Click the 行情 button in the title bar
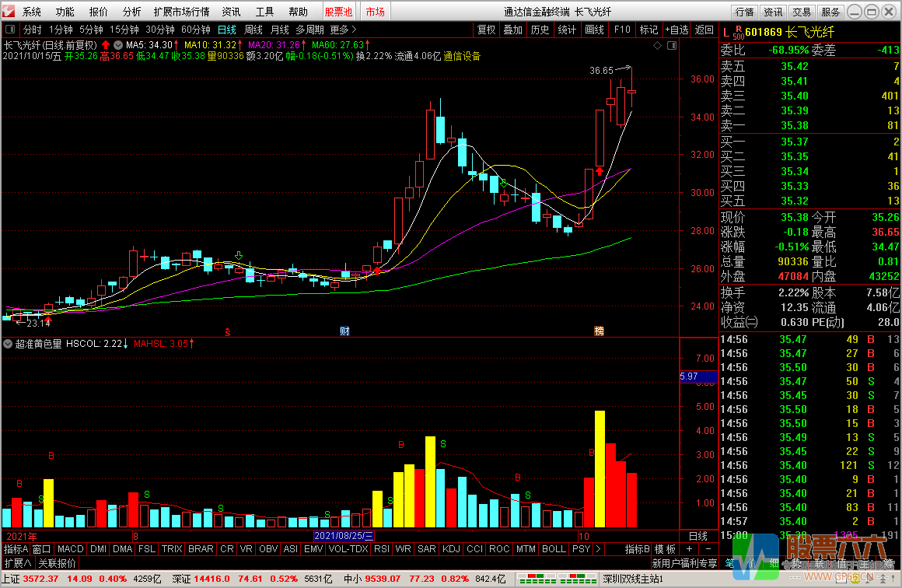Viewport: 902px width, 588px height. click(744, 12)
